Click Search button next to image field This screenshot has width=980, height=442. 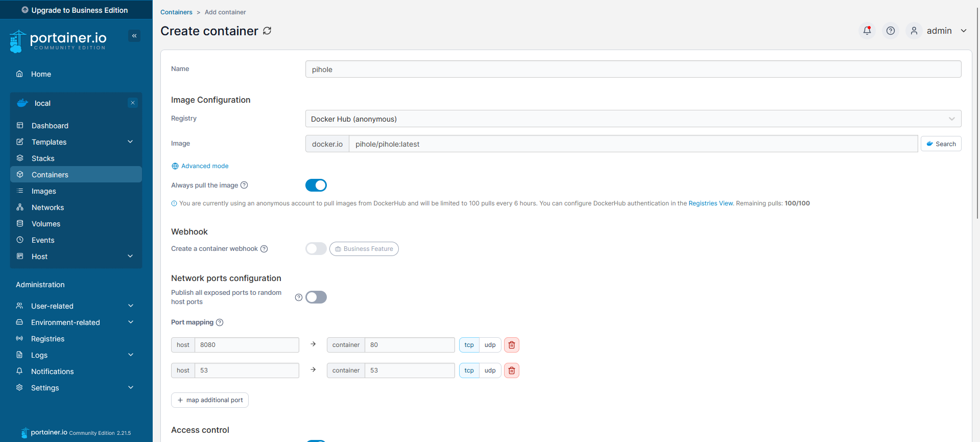coord(941,144)
